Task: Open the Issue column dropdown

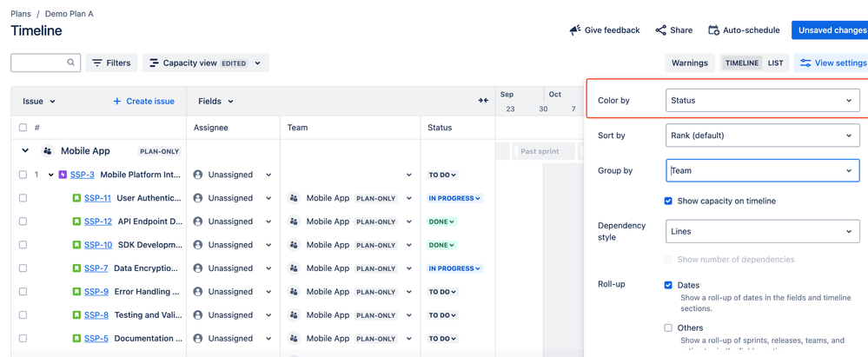Action: pyautogui.click(x=39, y=102)
